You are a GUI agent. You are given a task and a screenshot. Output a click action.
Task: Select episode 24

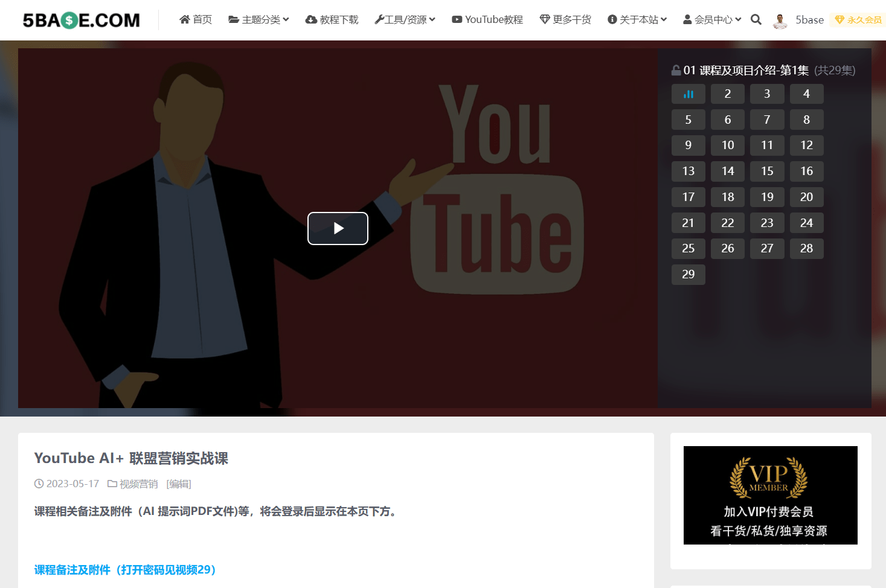pos(807,223)
